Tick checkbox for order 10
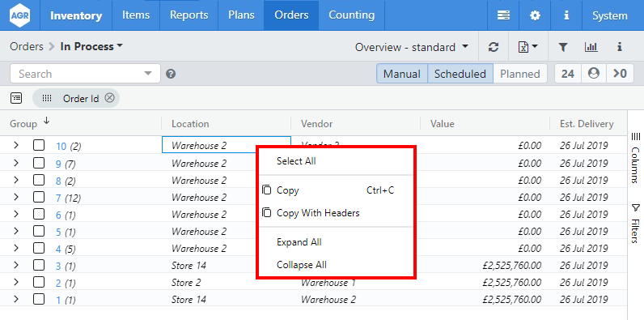Screen dimensions: 644x320 39,146
